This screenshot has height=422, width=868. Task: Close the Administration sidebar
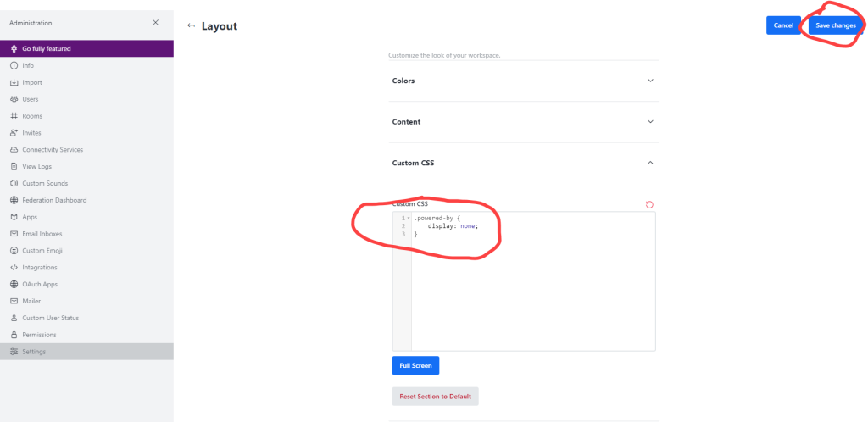(x=154, y=23)
